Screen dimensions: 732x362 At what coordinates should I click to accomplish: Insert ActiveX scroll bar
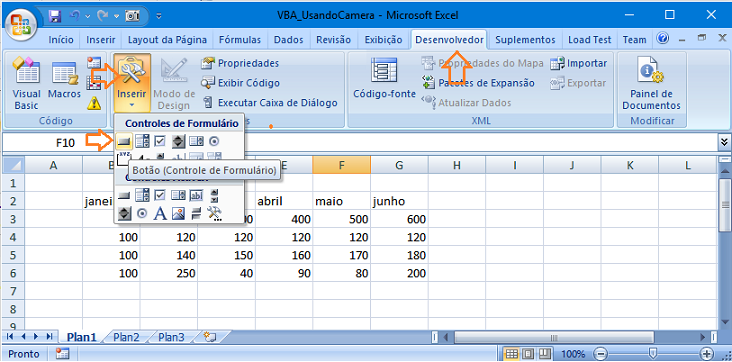(x=214, y=195)
